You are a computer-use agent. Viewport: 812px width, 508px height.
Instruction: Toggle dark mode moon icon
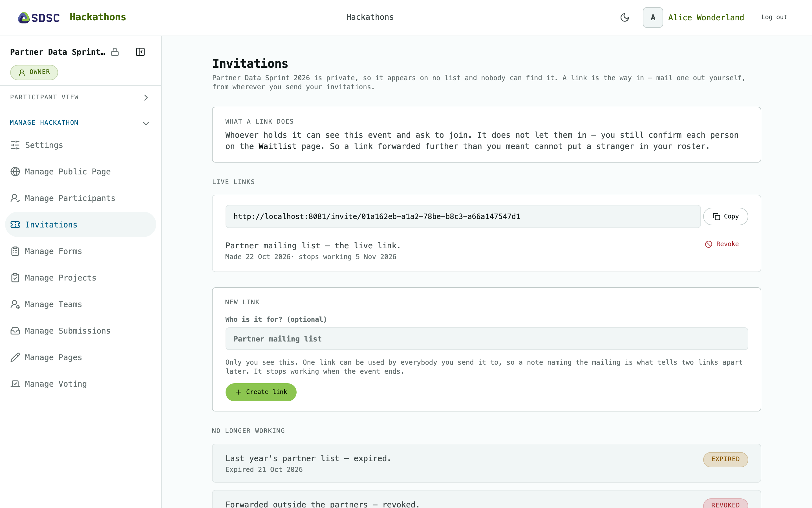pyautogui.click(x=625, y=17)
